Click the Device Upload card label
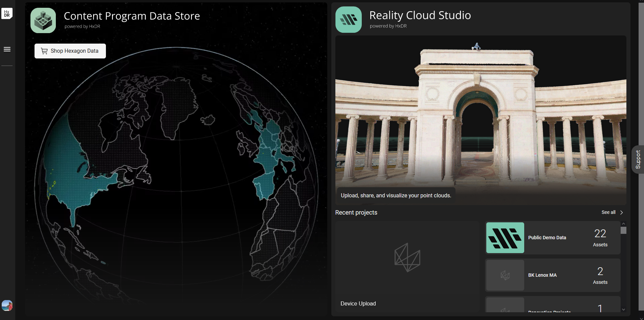Screen dimensions: 644x320 pos(358,304)
